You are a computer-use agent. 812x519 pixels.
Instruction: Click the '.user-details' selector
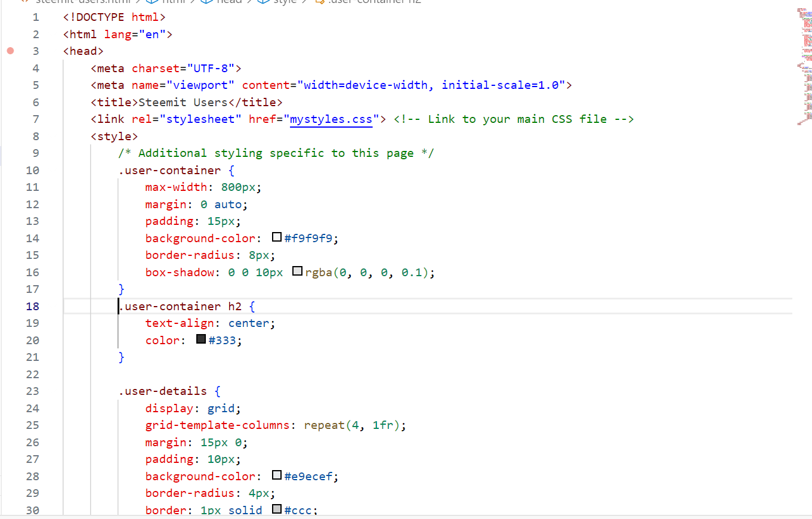click(162, 391)
